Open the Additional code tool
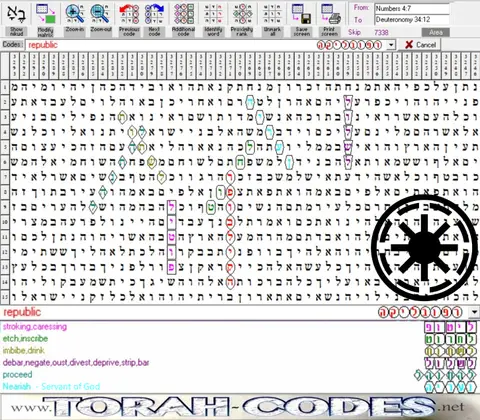Image resolution: width=480 pixels, height=420 pixels. (x=183, y=13)
